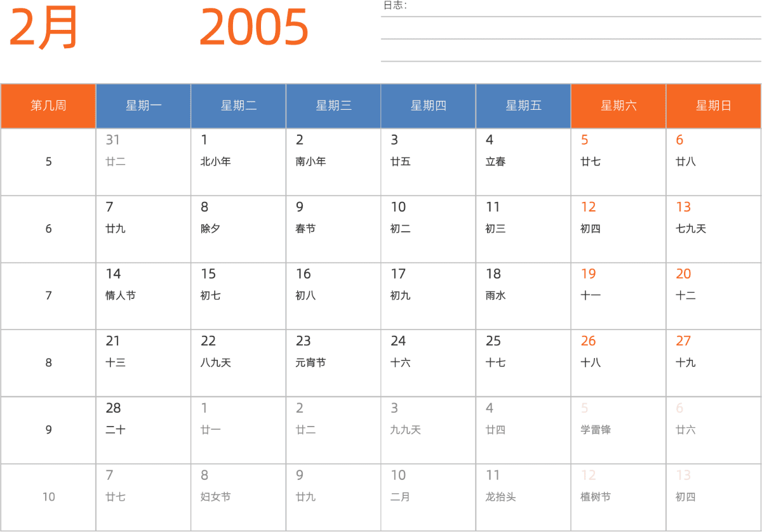Click the 廿八 lunar label
The height and width of the screenshot is (532, 762).
click(x=686, y=162)
